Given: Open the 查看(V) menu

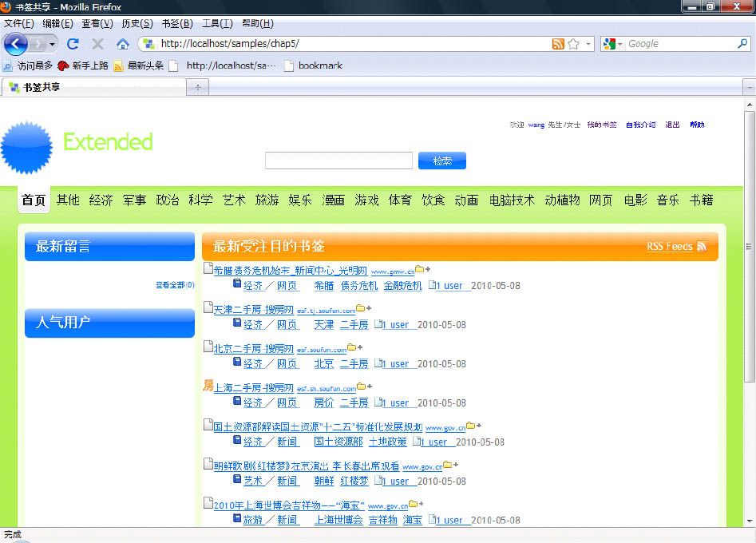Looking at the screenshot, I should pyautogui.click(x=97, y=23).
